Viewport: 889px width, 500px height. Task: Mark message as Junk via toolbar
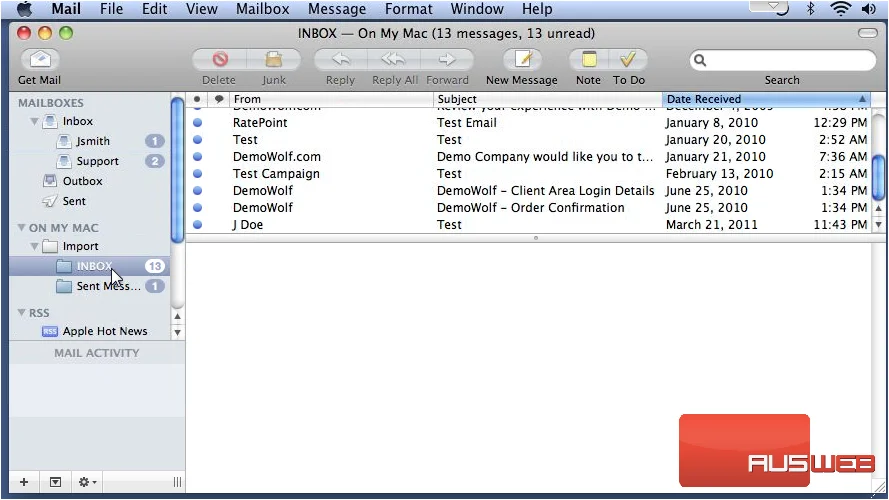(273, 60)
